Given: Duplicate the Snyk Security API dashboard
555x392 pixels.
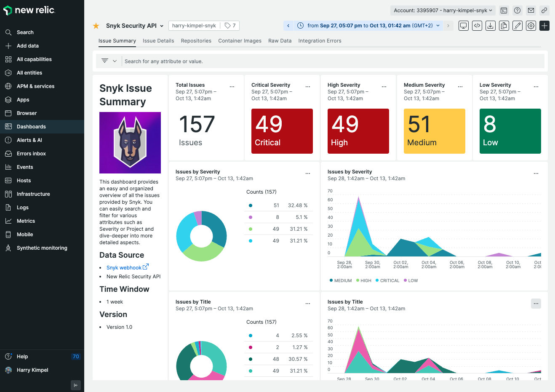Looking at the screenshot, I should (x=504, y=26).
